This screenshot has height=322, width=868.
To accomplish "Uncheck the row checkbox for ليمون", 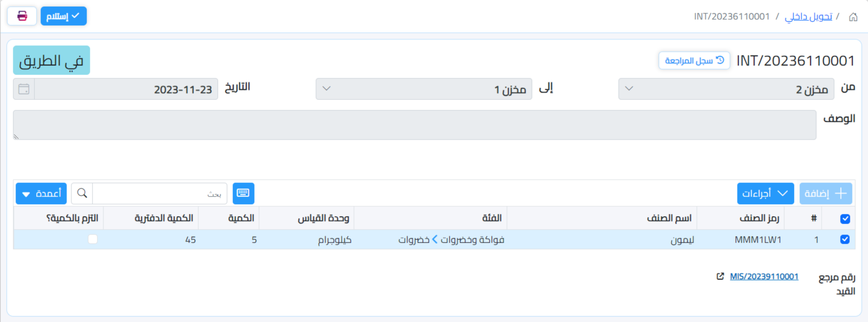I will coord(846,240).
